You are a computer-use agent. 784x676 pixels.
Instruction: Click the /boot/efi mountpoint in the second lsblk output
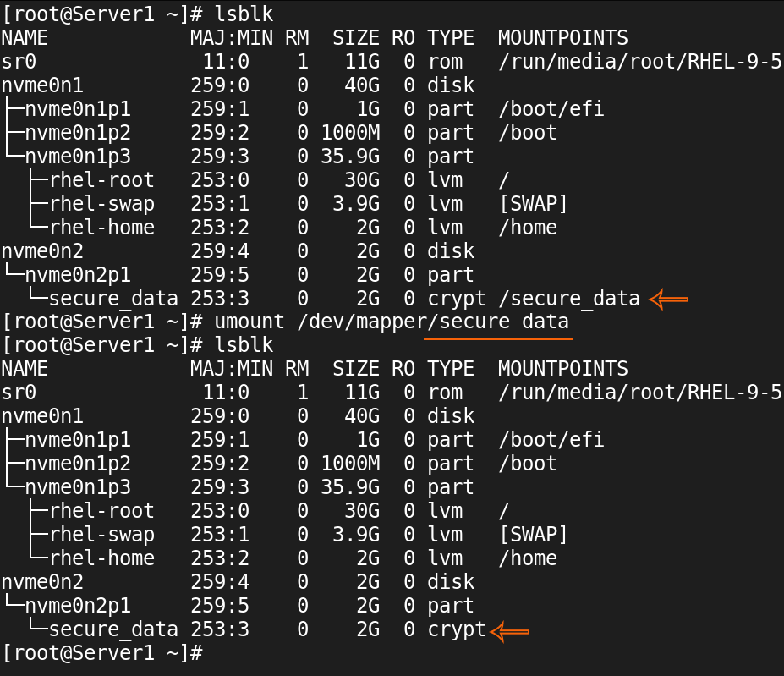(551, 440)
